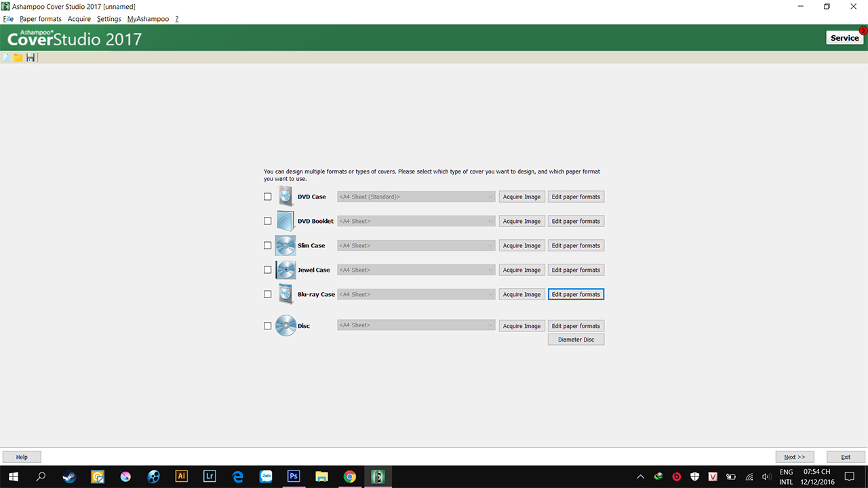Viewport: 868px width, 488px height.
Task: Click the Disc cover icon
Action: click(x=285, y=326)
